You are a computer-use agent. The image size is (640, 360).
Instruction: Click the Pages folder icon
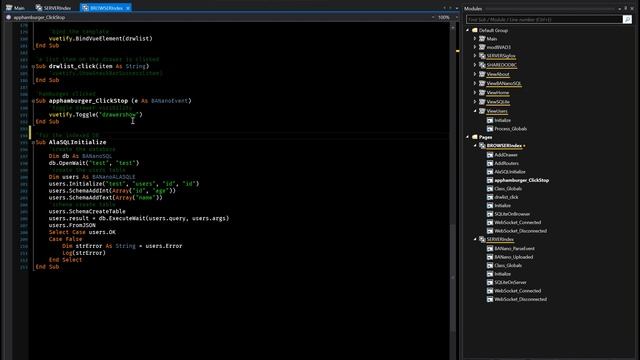click(x=475, y=137)
